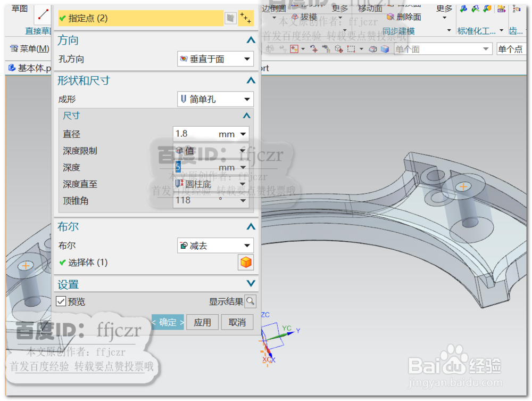Click the 取消 button to cancel
532x401 pixels.
pyautogui.click(x=237, y=322)
